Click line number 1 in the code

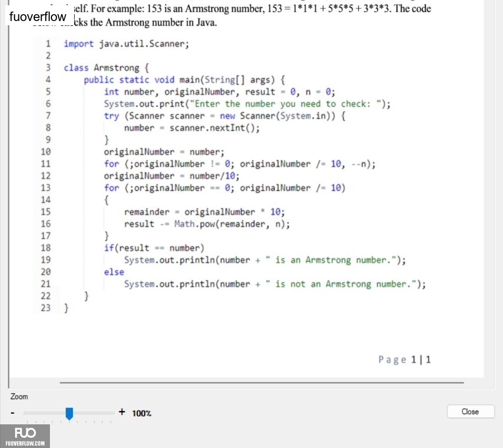point(48,44)
